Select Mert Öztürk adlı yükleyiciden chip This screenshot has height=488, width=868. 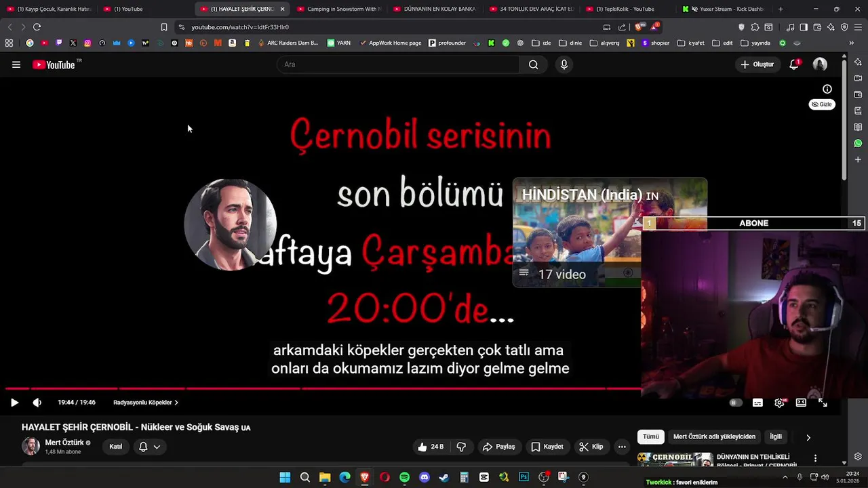(714, 437)
